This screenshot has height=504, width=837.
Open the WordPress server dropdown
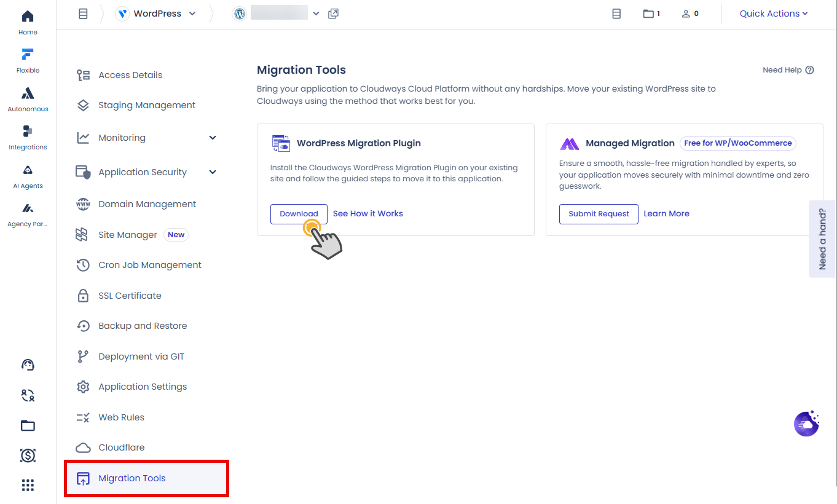tap(156, 14)
